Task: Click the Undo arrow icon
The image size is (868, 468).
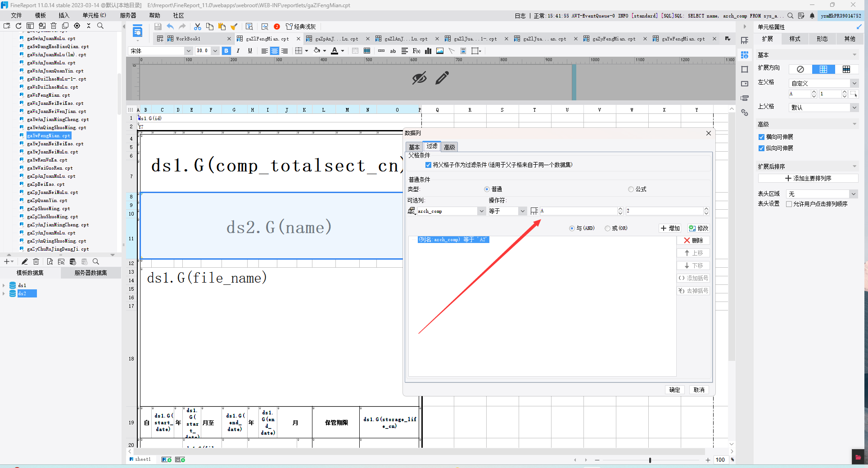Action: [x=170, y=27]
